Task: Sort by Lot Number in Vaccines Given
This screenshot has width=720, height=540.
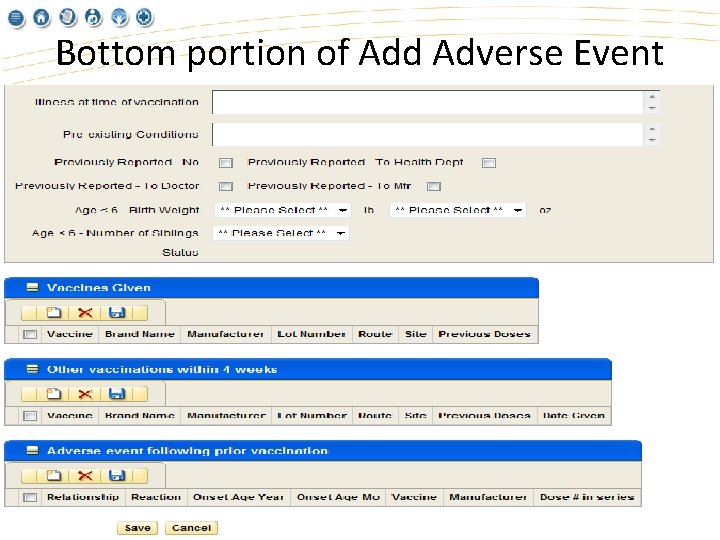Action: [311, 334]
